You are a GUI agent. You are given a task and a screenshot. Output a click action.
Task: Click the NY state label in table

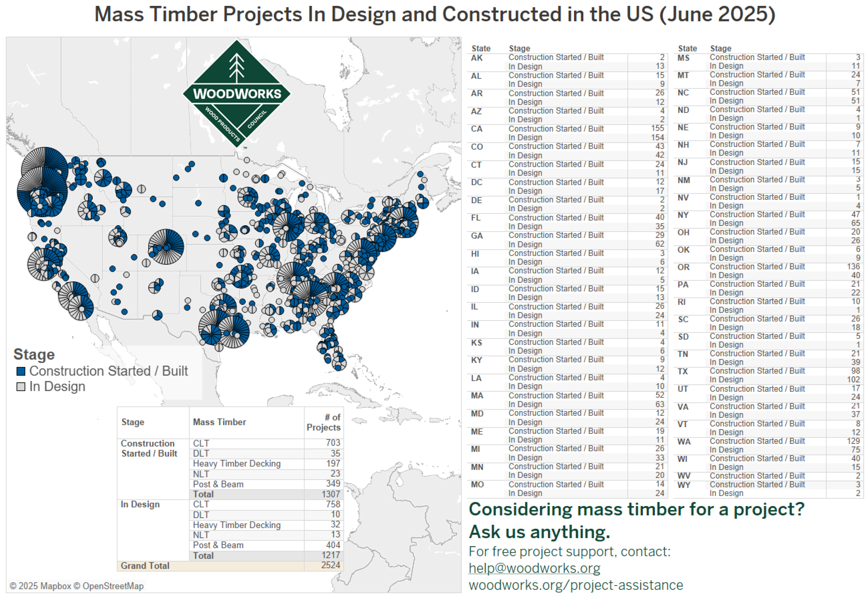(683, 215)
